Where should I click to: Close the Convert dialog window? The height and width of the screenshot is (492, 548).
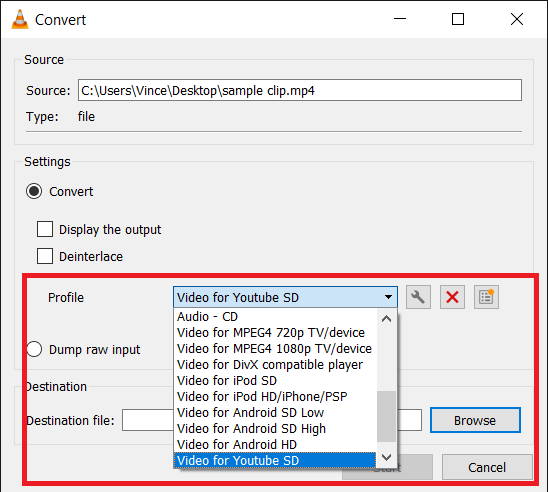517,19
